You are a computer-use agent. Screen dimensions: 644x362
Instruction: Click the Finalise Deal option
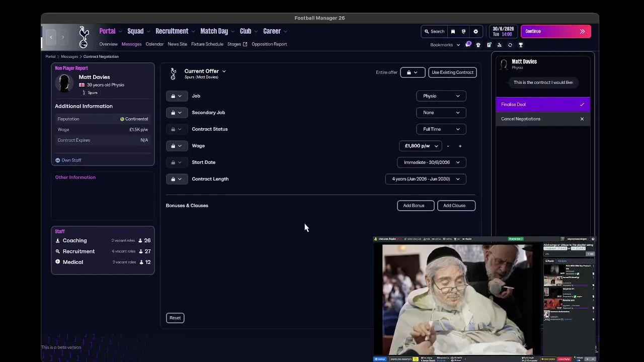(543, 105)
